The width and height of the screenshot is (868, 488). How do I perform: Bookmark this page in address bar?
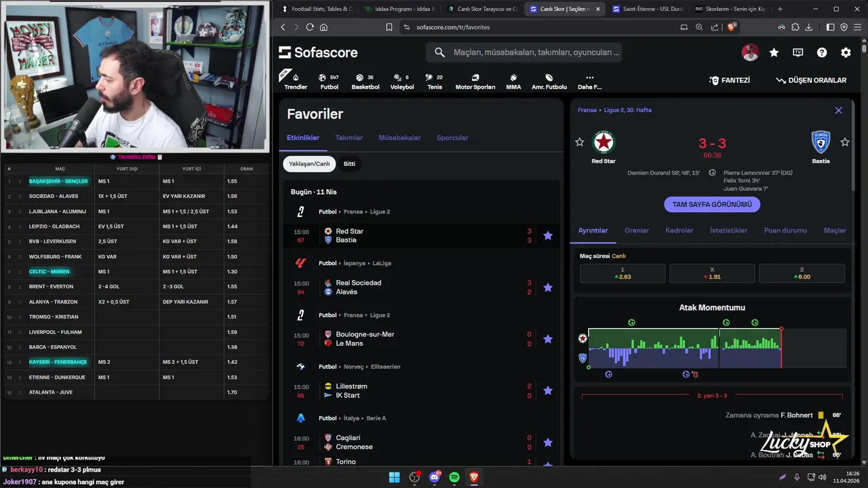click(389, 27)
